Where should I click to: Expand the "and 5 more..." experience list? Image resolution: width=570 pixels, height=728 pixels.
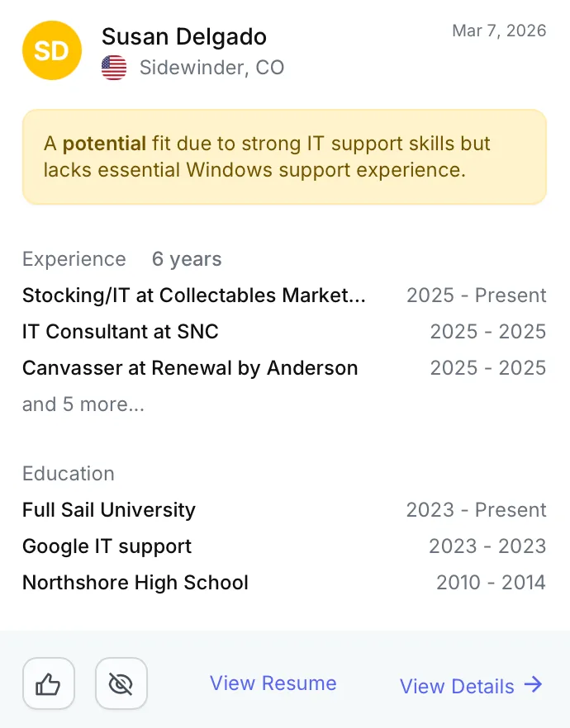pos(83,404)
